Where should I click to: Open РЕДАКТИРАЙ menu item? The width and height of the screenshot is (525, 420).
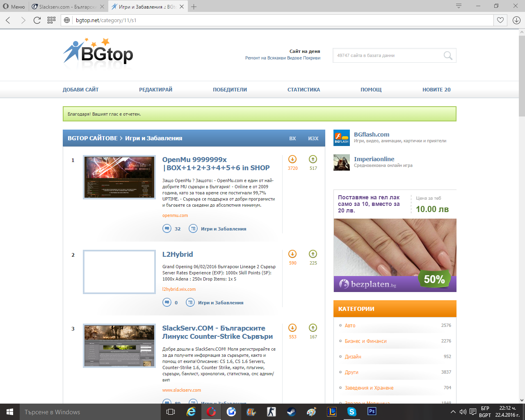tap(155, 89)
